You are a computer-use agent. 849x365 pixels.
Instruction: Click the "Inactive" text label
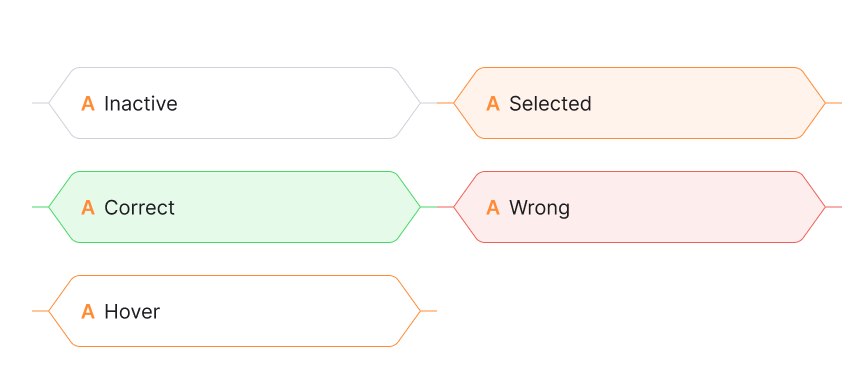[141, 103]
